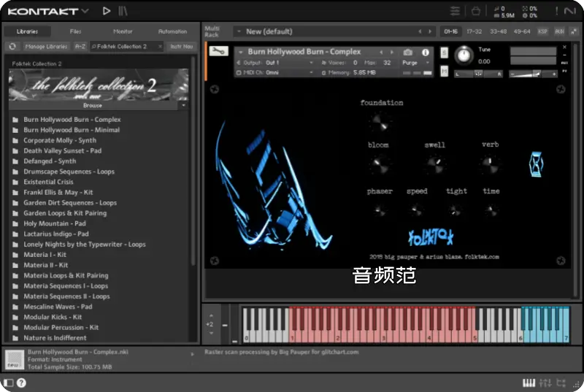Open the rack view settings icon

tap(455, 11)
